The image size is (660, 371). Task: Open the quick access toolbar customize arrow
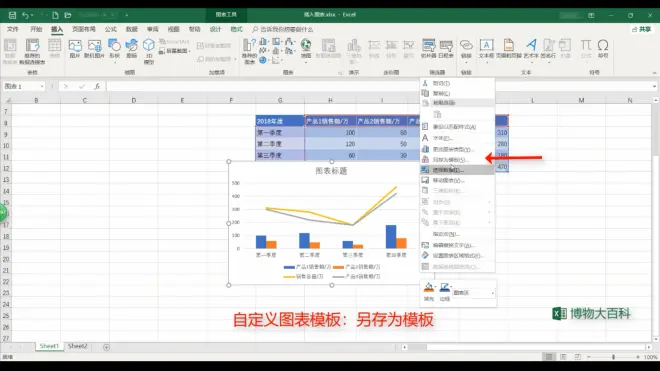click(x=126, y=15)
